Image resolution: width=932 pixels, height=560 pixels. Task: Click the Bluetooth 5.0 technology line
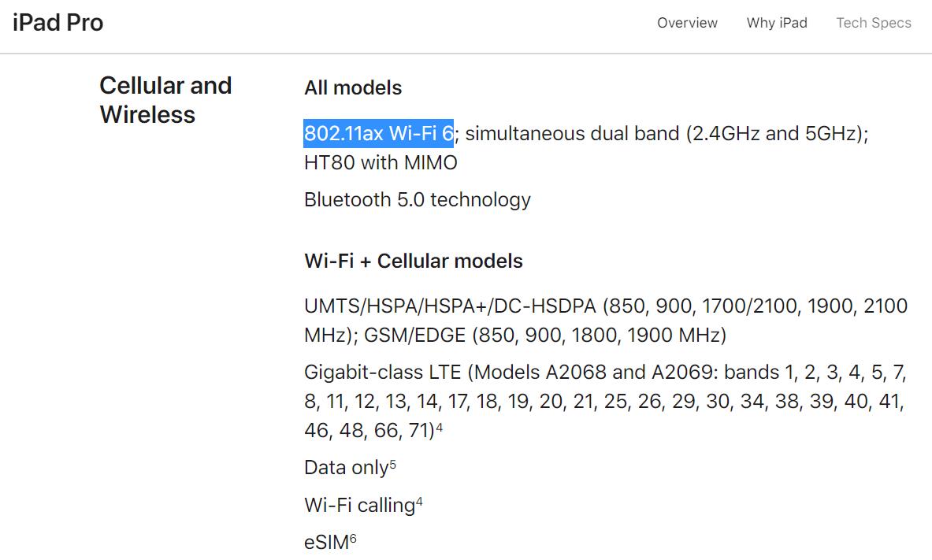(417, 199)
